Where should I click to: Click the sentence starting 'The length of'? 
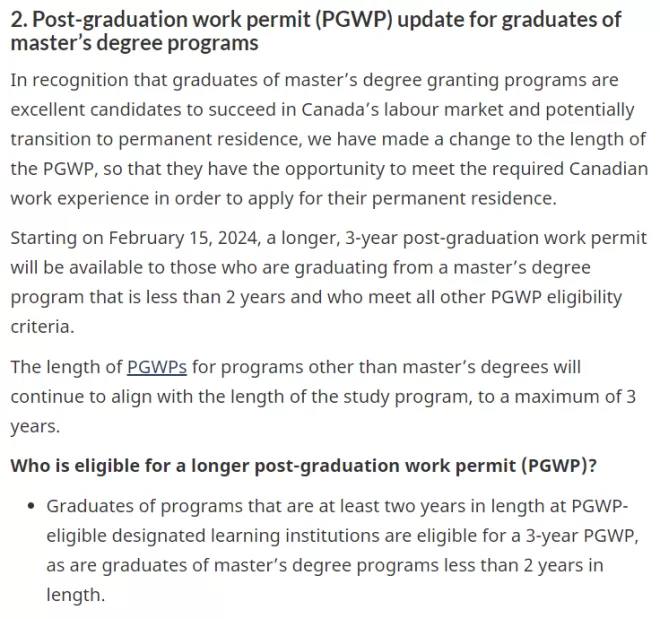tap(323, 396)
